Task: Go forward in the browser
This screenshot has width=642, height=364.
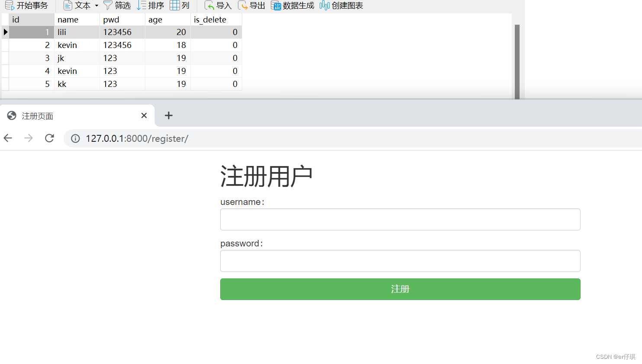Action: click(x=29, y=138)
